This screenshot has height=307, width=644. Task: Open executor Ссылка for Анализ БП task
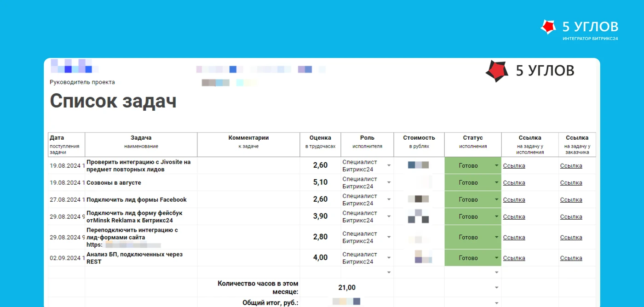(x=514, y=258)
